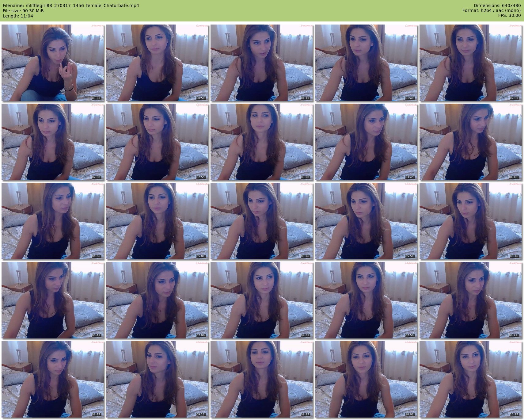The width and height of the screenshot is (524, 420).
Task: Click the Dimensions 640x480 text
Action: coord(497,6)
